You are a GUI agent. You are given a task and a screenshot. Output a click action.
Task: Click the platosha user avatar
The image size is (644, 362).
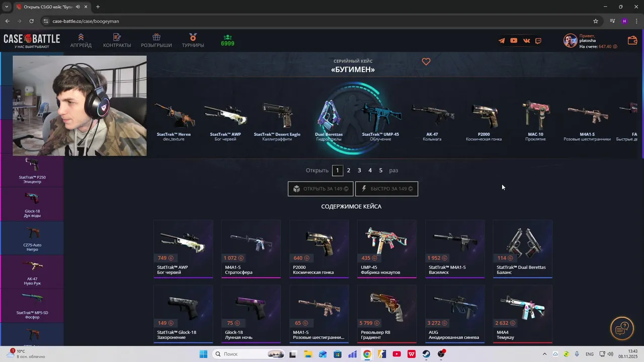point(570,41)
